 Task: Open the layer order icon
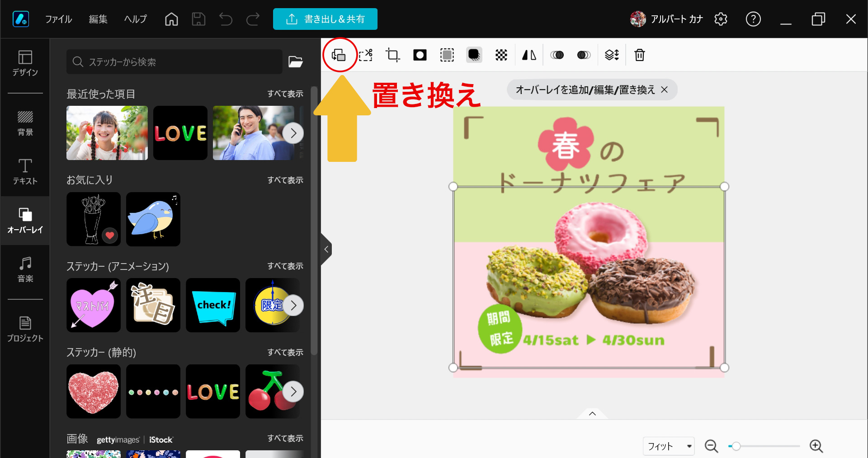pyautogui.click(x=612, y=55)
